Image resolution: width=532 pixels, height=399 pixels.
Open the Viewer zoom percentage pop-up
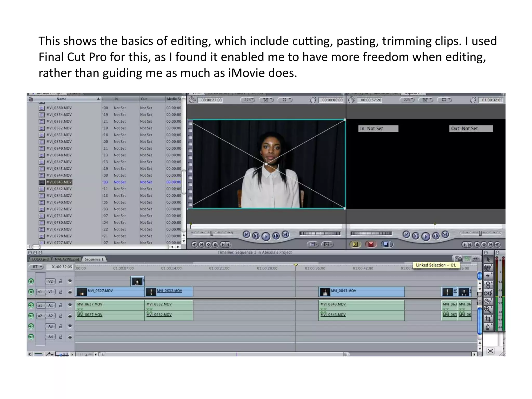[x=248, y=100]
